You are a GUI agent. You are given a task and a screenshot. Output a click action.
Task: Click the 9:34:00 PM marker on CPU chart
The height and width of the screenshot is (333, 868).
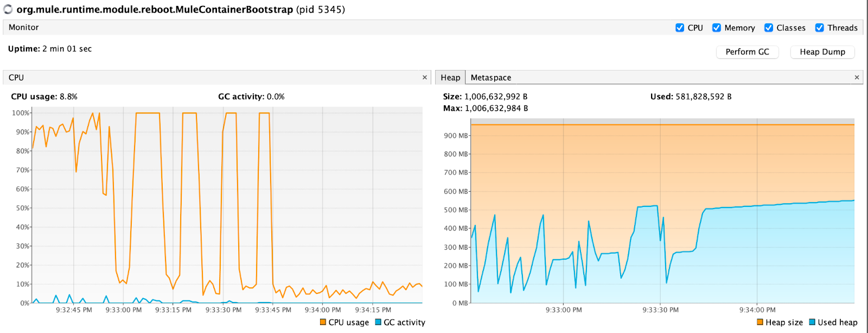(x=323, y=310)
